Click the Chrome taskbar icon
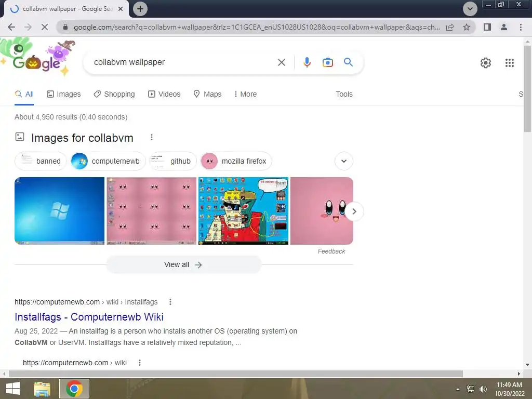The height and width of the screenshot is (399, 532). (x=74, y=389)
